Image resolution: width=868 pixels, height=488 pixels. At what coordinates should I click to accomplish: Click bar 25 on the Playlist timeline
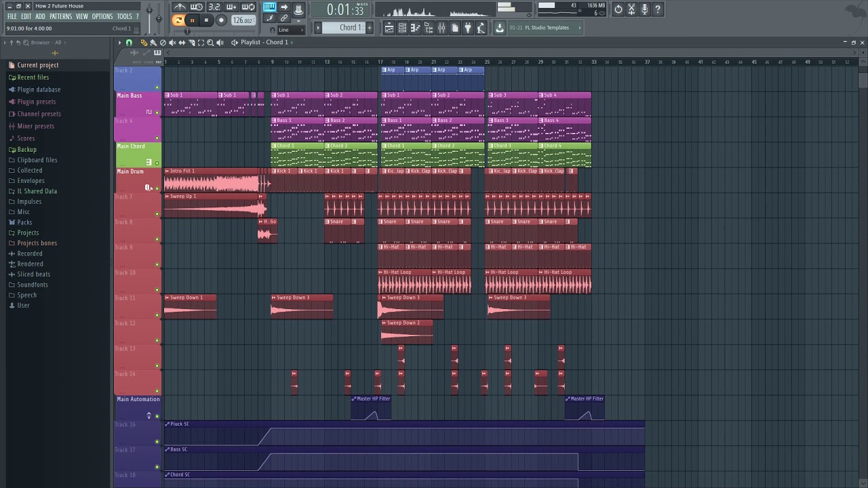[x=487, y=62]
